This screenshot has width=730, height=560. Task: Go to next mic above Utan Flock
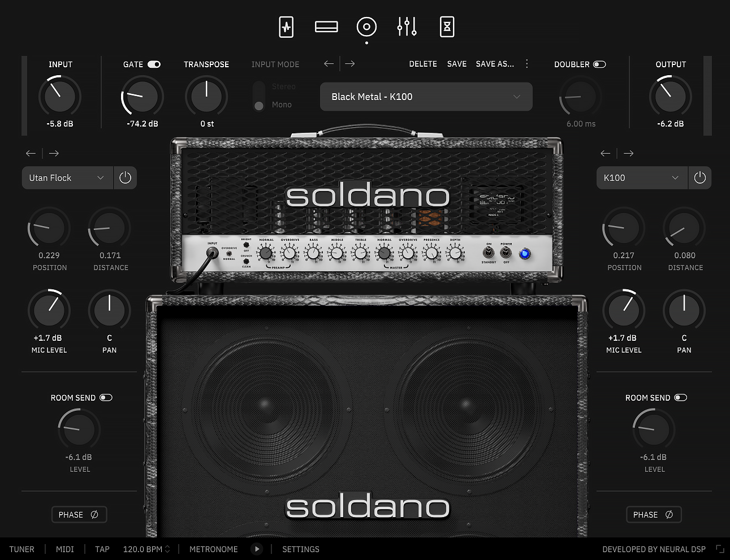pyautogui.click(x=54, y=153)
